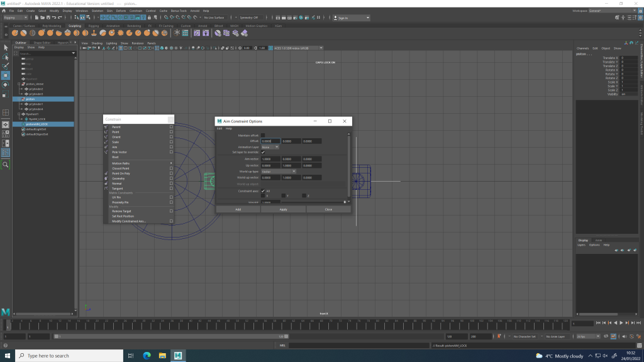Select the Stamp-shaped sculpting tool on shelf
This screenshot has width=644, height=362.
(x=94, y=33)
